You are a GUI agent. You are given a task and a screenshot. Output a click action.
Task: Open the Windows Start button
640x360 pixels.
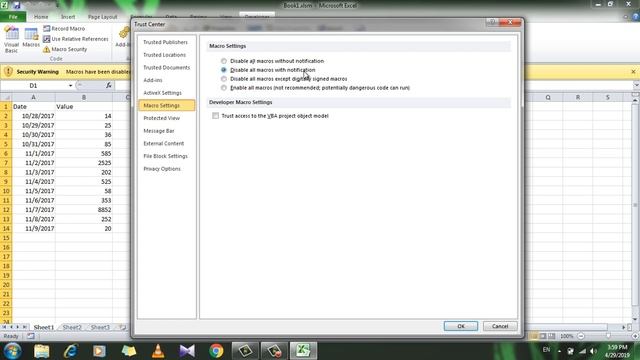(12, 351)
